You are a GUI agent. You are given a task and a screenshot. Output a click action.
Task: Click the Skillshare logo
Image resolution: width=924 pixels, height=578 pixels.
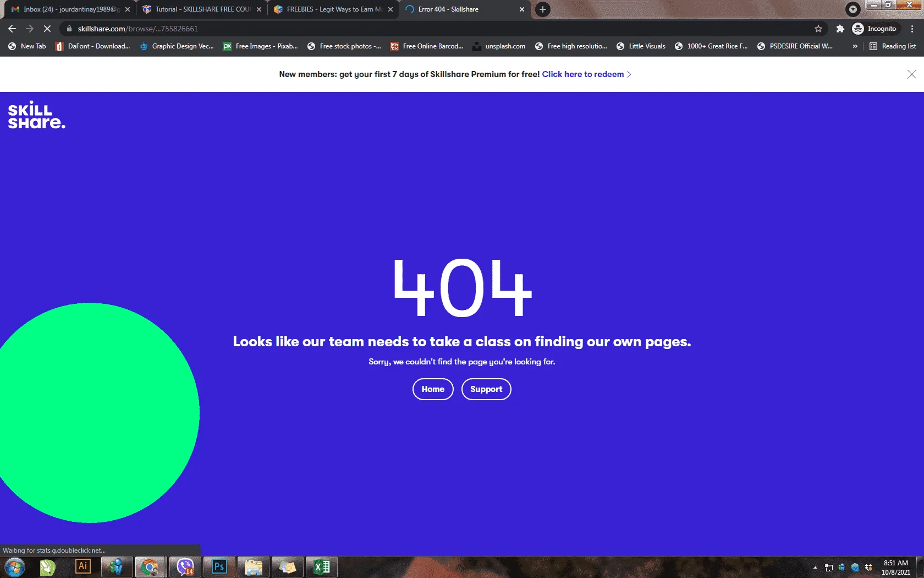(x=36, y=115)
